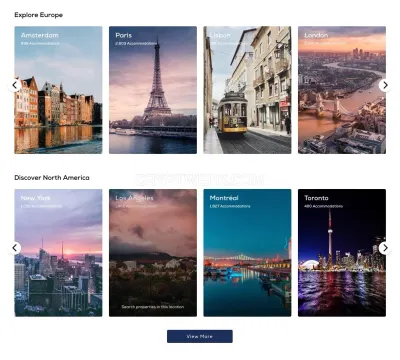400x360 pixels.
Task: Click next arrow in Discover North America carousel
Action: (385, 248)
